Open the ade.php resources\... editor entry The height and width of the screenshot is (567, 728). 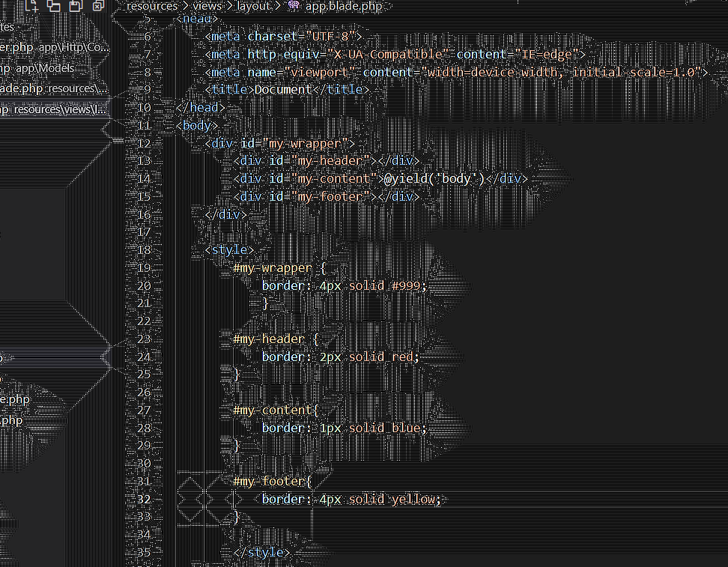pyautogui.click(x=55, y=88)
